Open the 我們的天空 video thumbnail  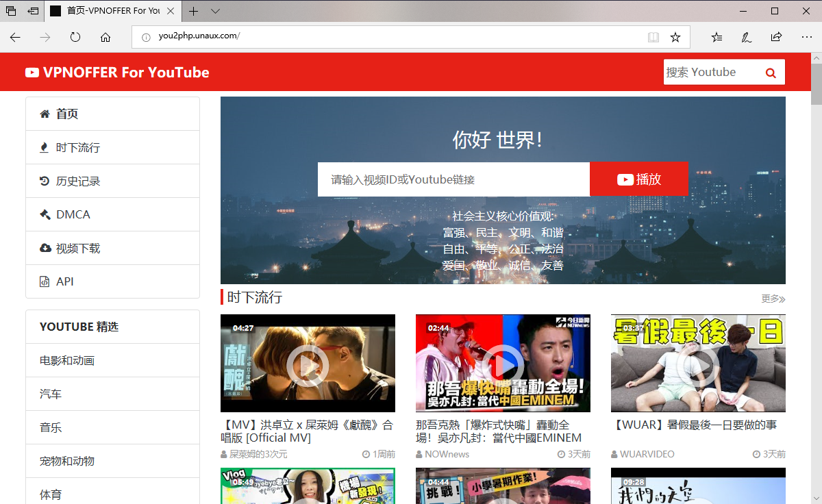pos(698,486)
